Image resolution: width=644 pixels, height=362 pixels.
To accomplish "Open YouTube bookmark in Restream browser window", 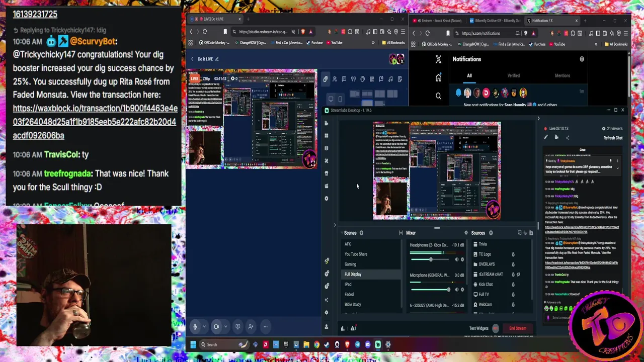I will [334, 43].
